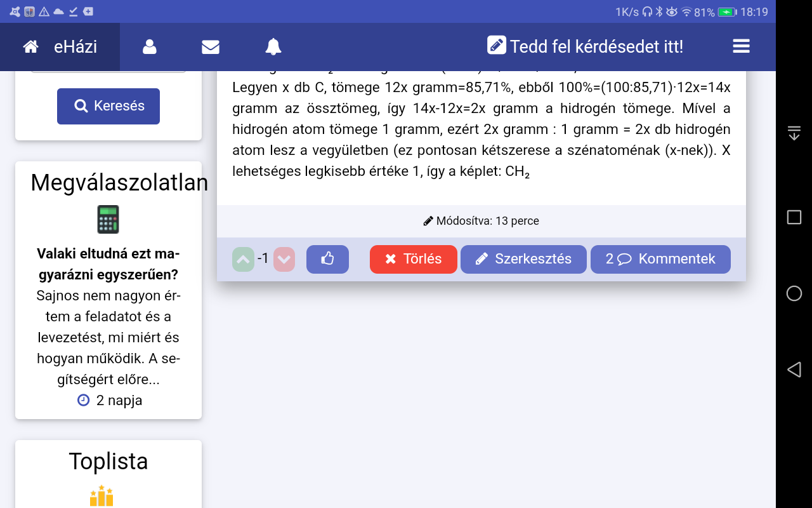Open the user profile icon
This screenshot has width=812, height=508.
click(x=150, y=47)
